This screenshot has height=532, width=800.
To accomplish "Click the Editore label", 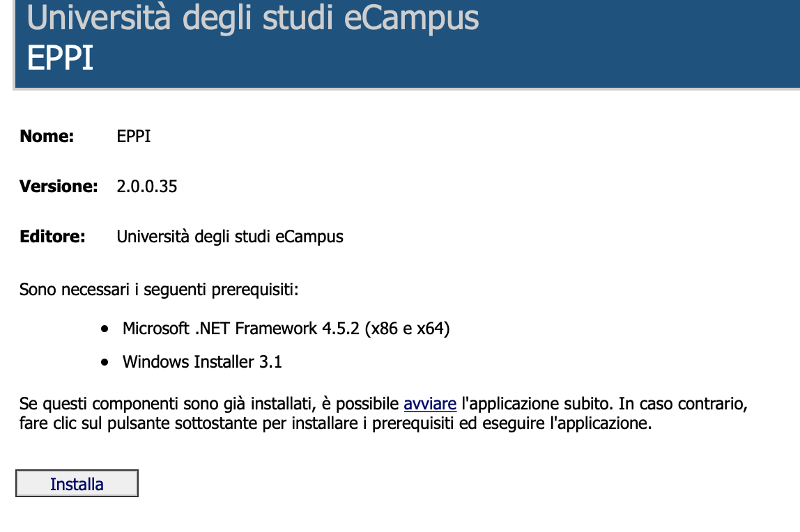I will 52,237.
